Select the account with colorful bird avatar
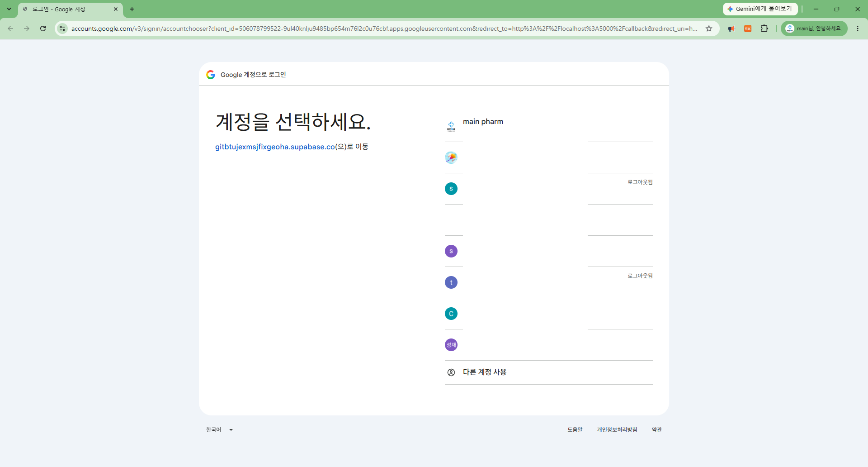This screenshot has width=868, height=467. coord(548,157)
